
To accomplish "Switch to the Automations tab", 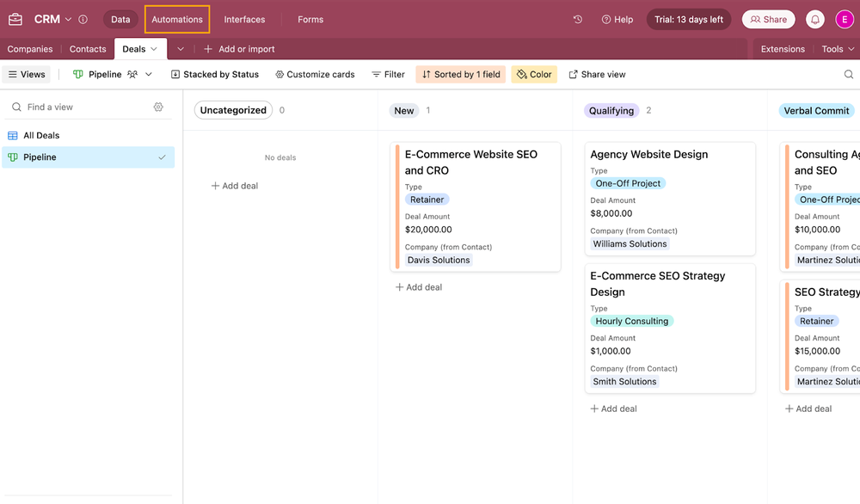I will click(177, 19).
